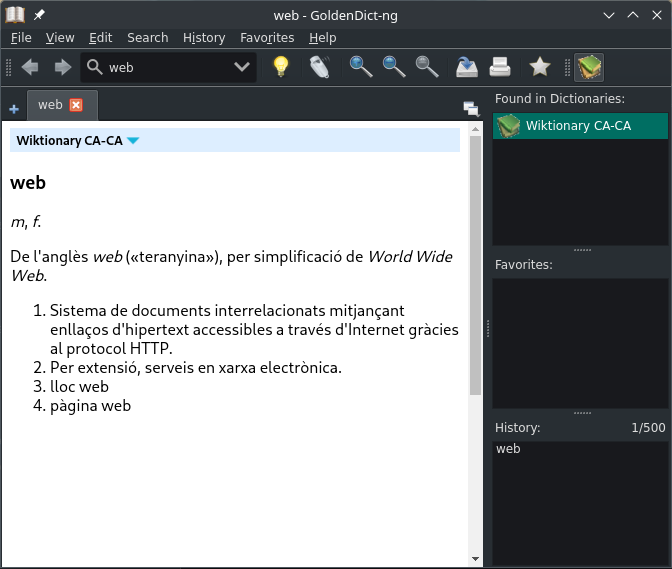Toggle the lightbulb scan popup button

281,67
